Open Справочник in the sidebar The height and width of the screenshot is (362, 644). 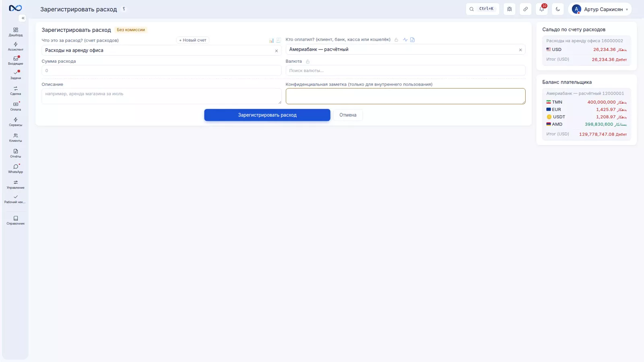[15, 220]
